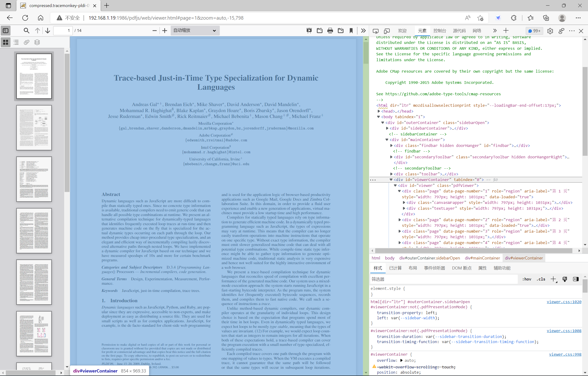Toggle the DevTools inspect element picker

coord(376,31)
